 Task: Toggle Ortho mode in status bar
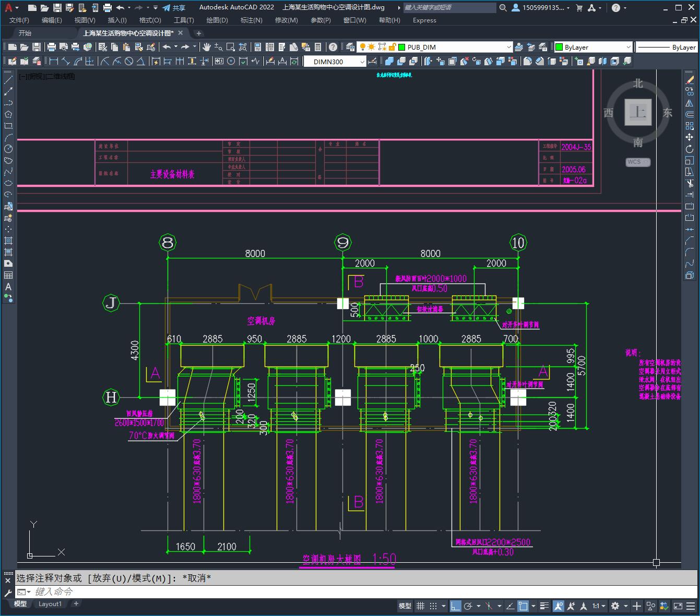[456, 606]
